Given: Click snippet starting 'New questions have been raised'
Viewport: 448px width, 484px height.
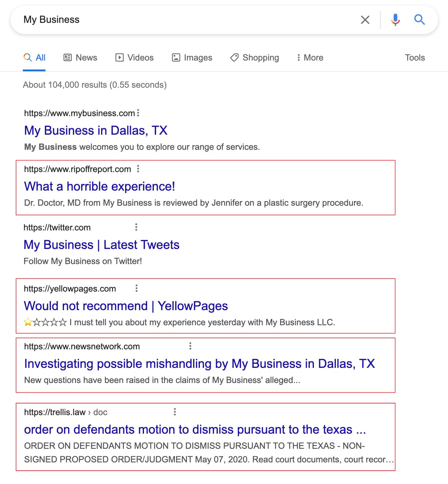Looking at the screenshot, I should [162, 380].
